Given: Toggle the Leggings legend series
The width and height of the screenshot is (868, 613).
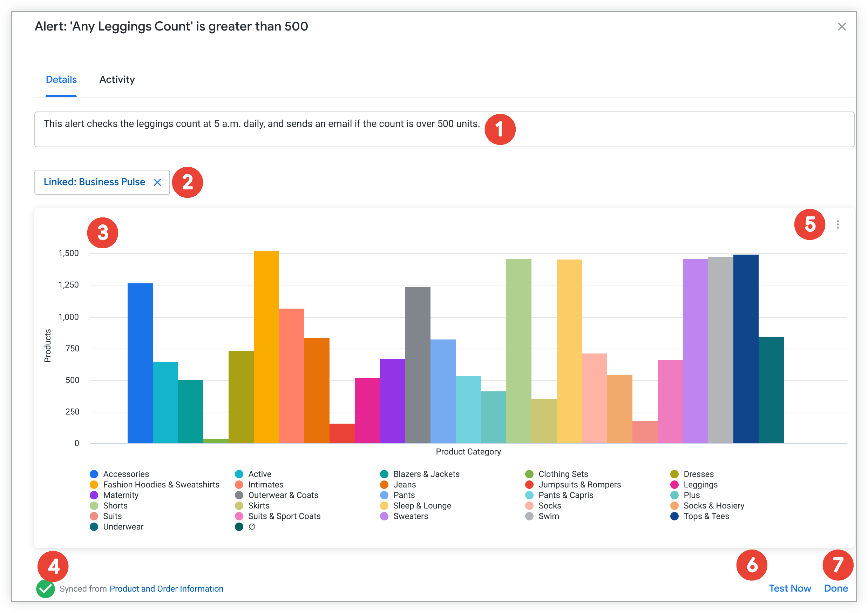Looking at the screenshot, I should tap(700, 484).
